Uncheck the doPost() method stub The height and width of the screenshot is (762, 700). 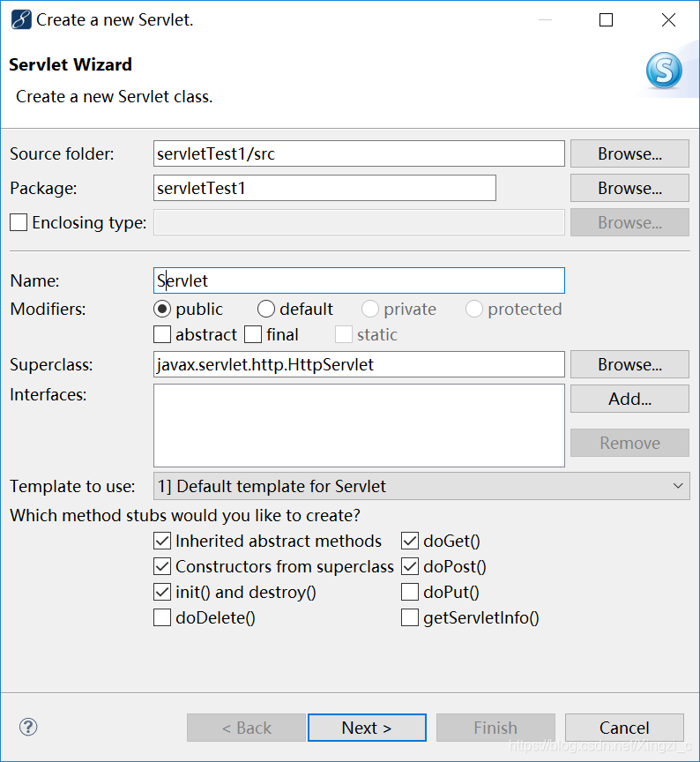tap(410, 566)
